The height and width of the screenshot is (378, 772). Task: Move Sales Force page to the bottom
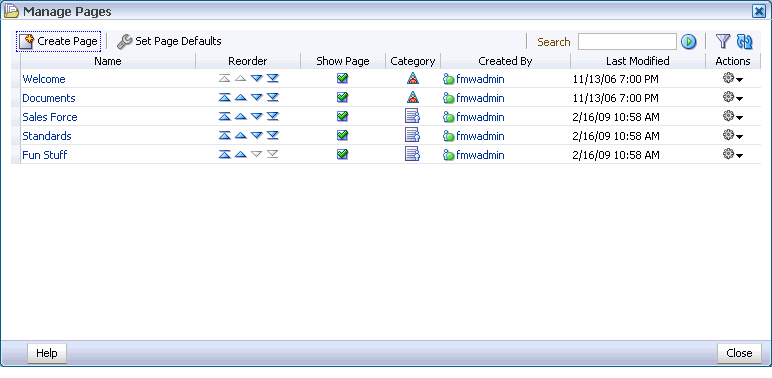(273, 117)
